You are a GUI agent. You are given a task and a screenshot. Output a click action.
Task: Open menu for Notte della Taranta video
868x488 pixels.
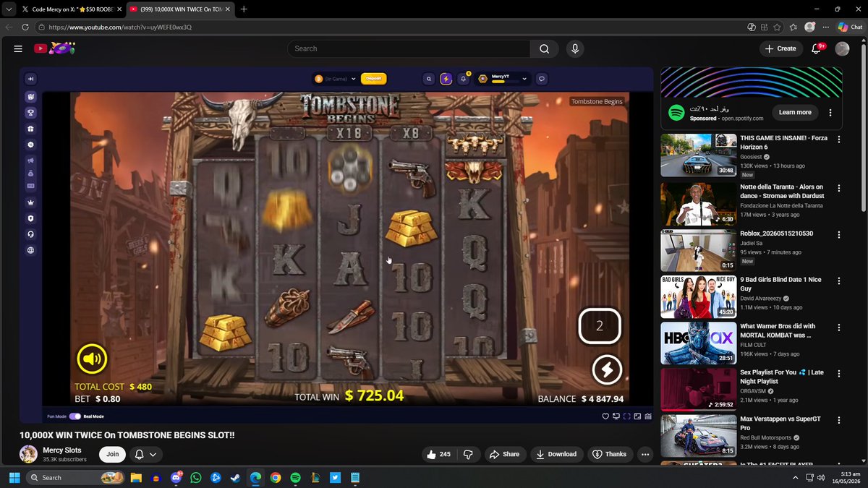click(x=839, y=187)
